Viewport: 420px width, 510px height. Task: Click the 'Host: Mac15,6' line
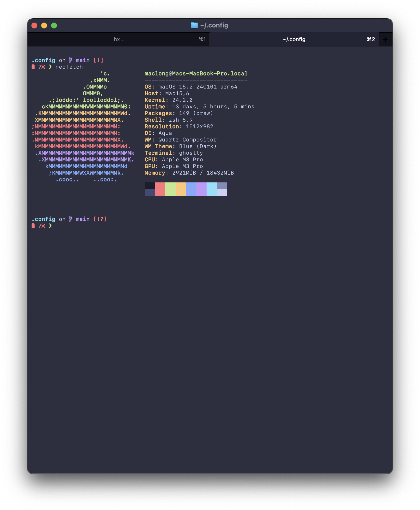(167, 93)
